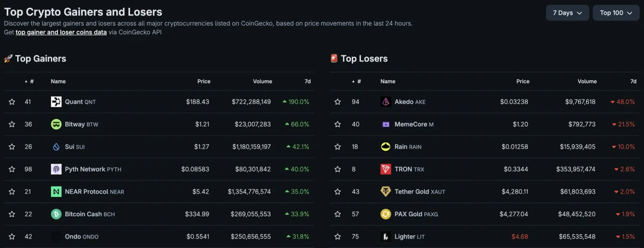Click the Sui droplet logo icon
644x248 pixels.
(56, 147)
